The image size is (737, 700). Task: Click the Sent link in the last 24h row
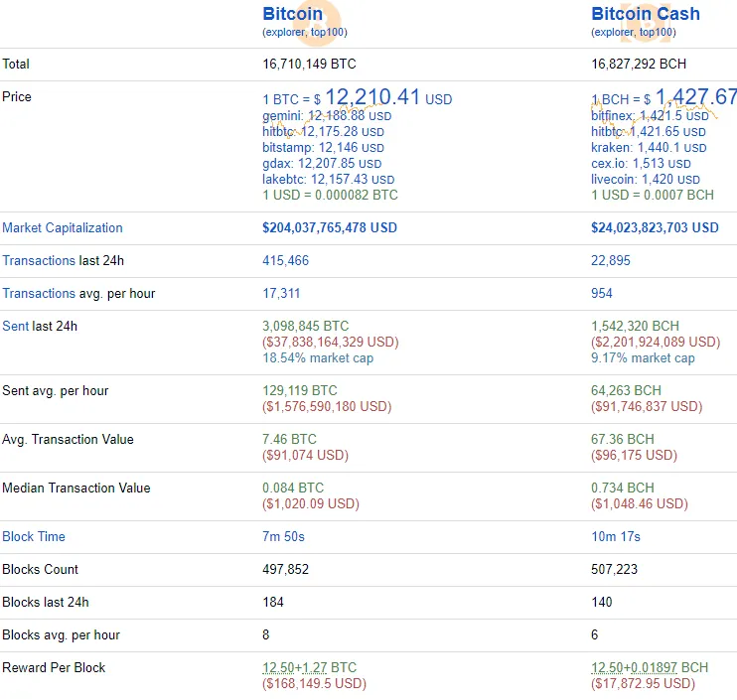point(16,326)
